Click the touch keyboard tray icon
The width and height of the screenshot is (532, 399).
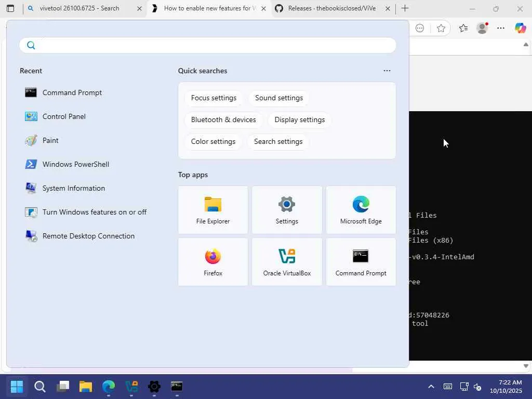[447, 387]
